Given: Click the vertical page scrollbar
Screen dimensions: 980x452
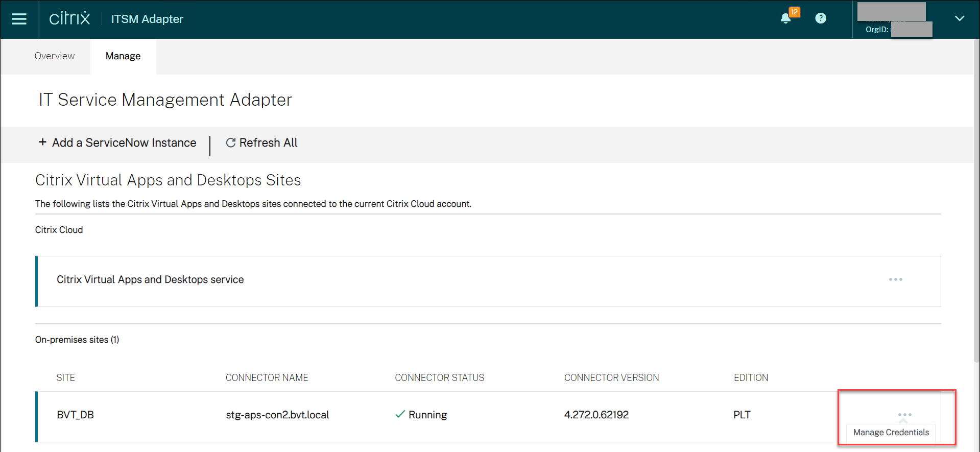Looking at the screenshot, I should pos(976,200).
